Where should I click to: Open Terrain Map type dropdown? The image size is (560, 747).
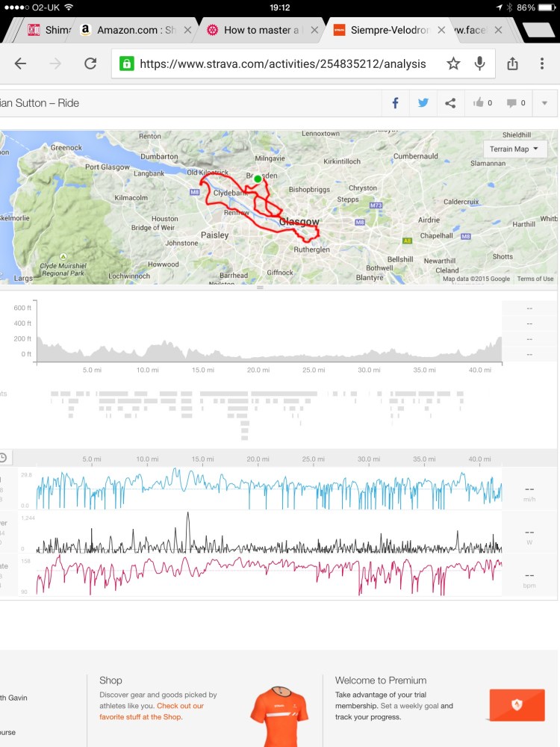[x=514, y=149]
